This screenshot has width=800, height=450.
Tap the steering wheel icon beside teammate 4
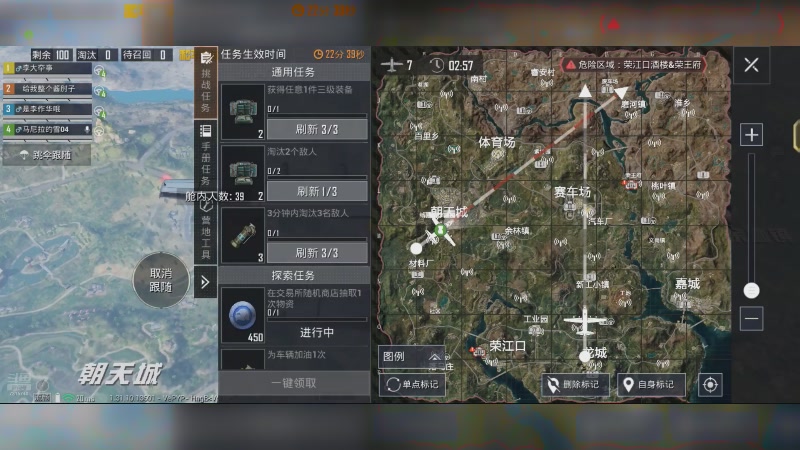coord(100,131)
